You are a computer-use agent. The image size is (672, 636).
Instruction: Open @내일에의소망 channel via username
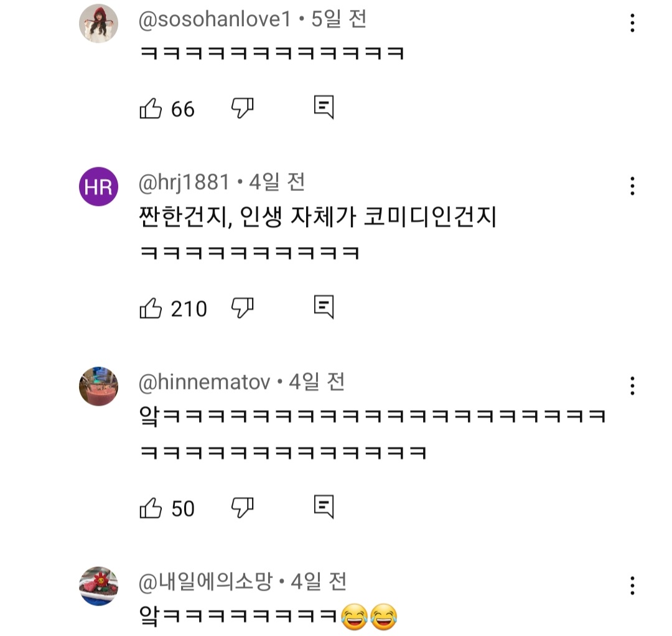[x=206, y=582]
